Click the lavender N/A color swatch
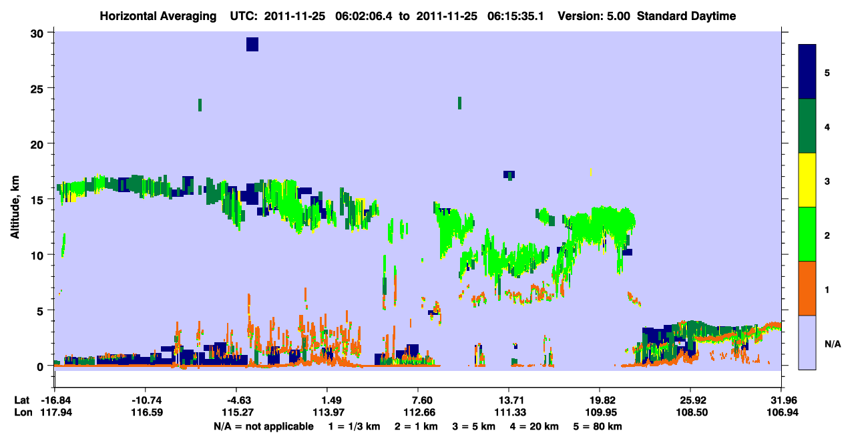Image resolution: width=868 pixels, height=445 pixels. (x=807, y=342)
